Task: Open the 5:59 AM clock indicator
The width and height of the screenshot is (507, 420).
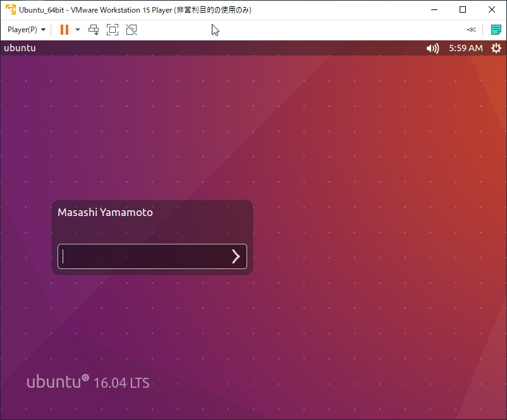Action: pyautogui.click(x=466, y=48)
